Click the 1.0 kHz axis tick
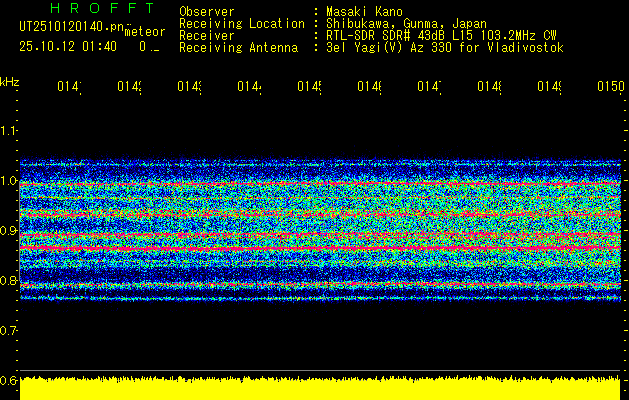This screenshot has height=400, width=629. point(9,181)
